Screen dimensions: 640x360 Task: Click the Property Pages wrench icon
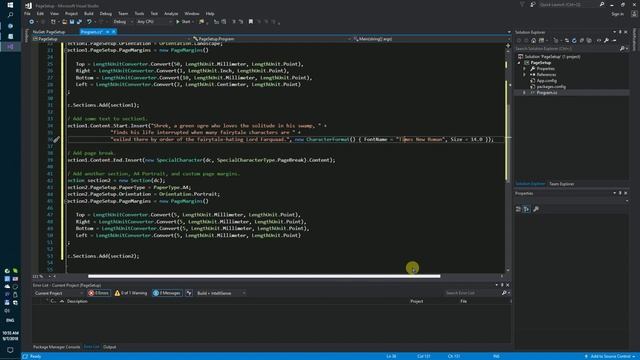point(536,209)
